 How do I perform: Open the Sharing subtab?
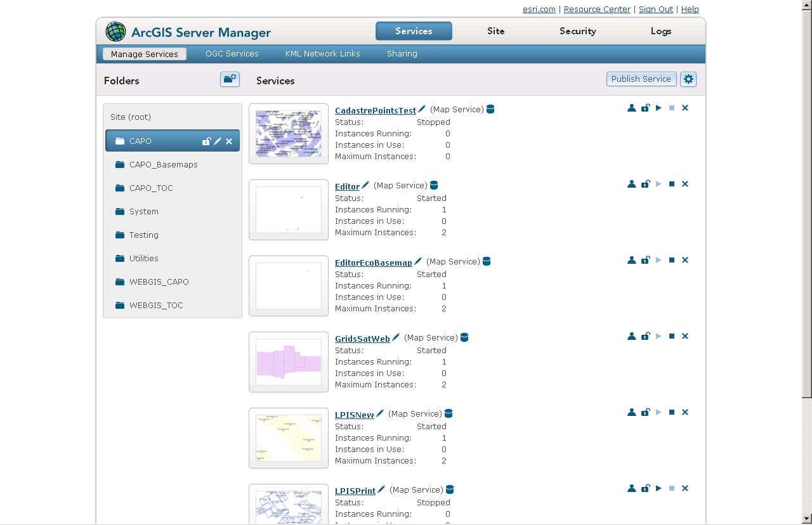pyautogui.click(x=402, y=54)
